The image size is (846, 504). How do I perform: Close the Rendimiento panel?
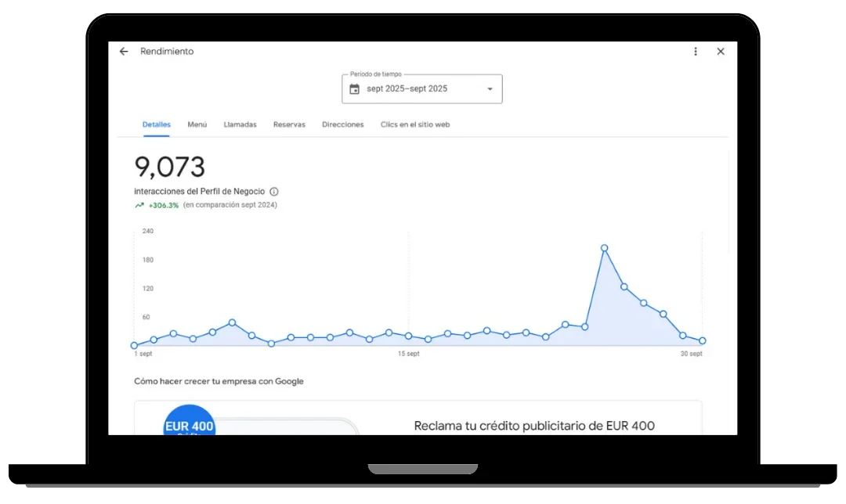721,51
